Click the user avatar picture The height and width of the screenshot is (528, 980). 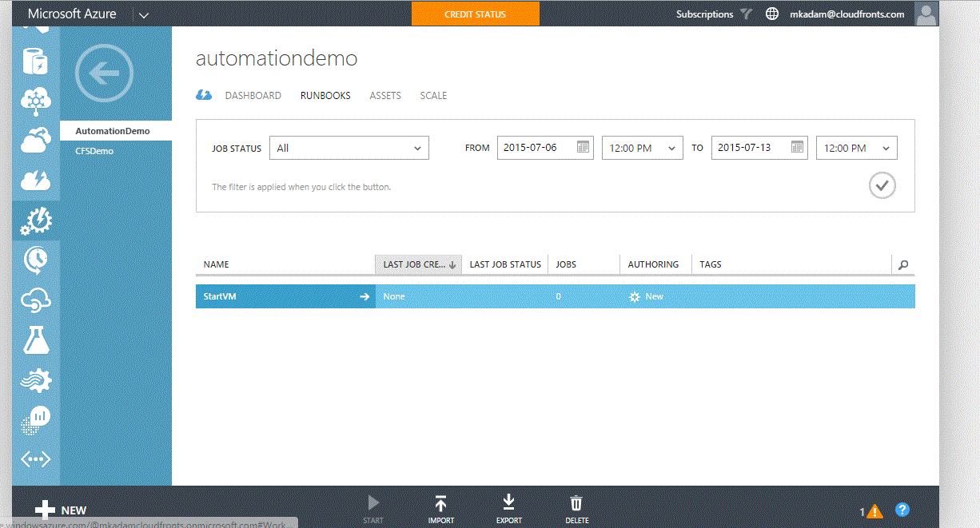point(926,14)
